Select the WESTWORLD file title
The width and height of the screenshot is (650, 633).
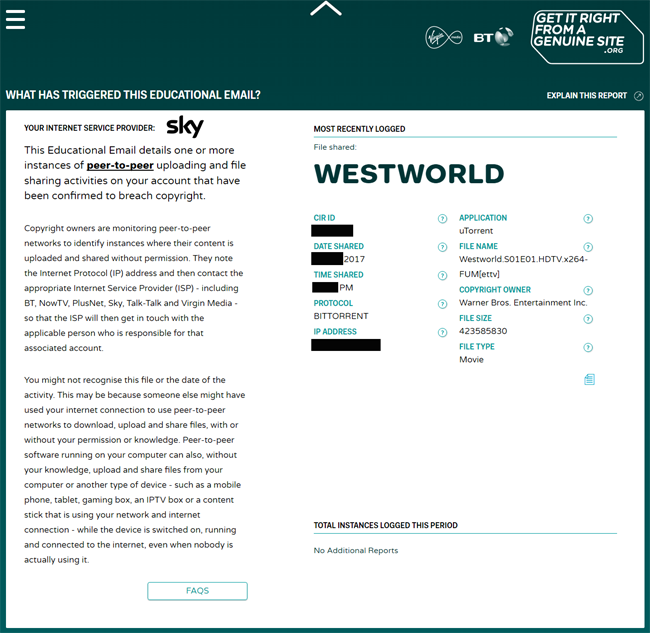[409, 174]
